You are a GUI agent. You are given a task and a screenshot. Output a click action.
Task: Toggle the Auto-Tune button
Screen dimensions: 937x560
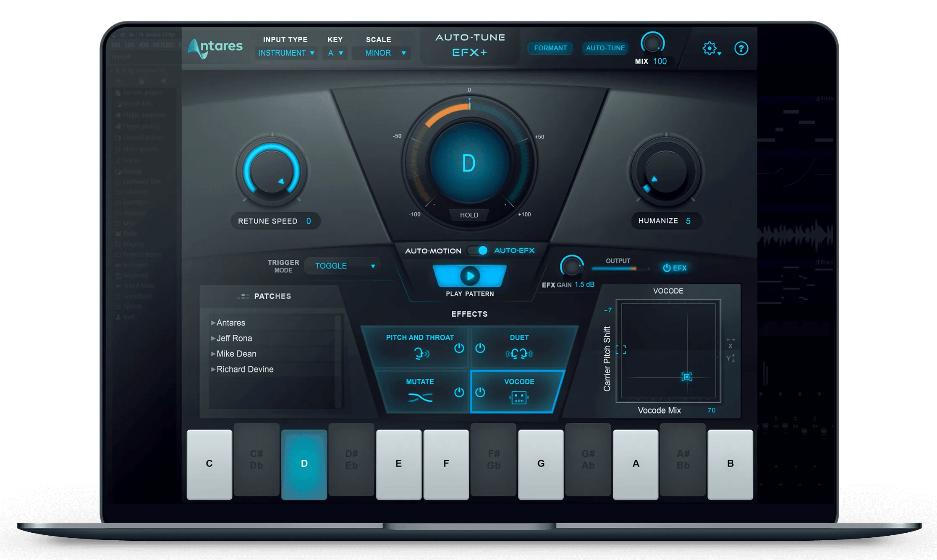[605, 48]
